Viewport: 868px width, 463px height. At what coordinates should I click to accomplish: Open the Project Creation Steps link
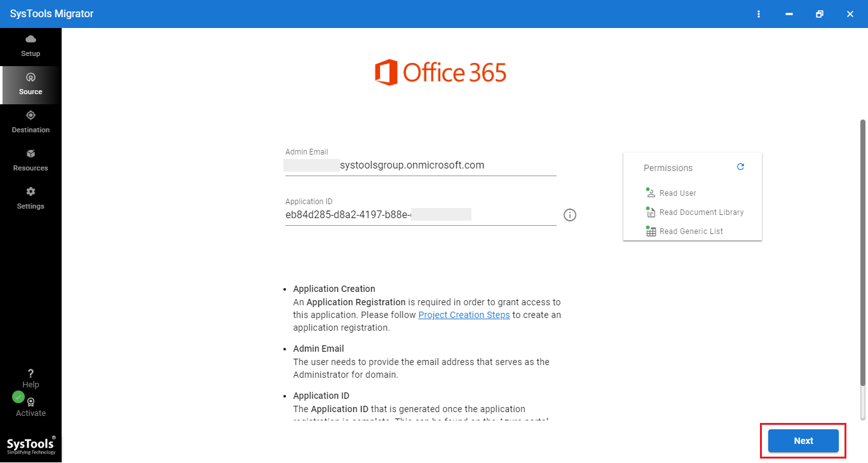point(464,315)
